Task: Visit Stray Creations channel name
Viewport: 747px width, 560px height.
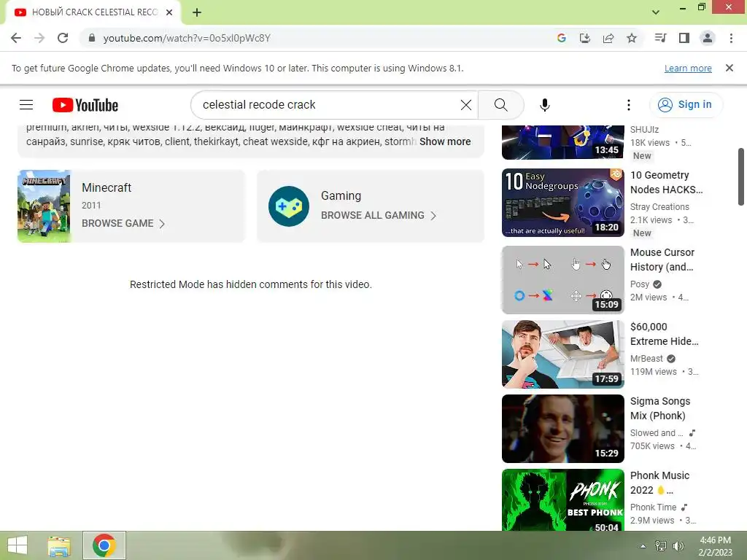Action: 659,206
